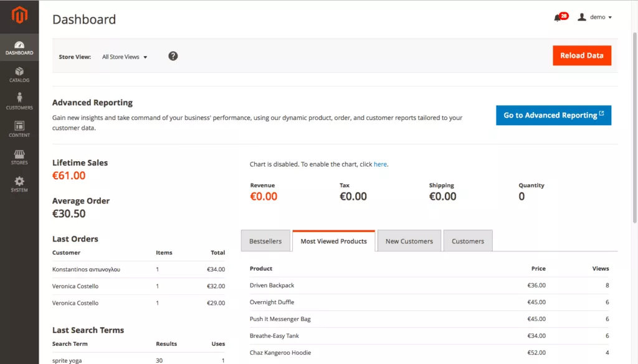Select the Dashboard icon in the sidebar
Viewport: 638px width, 364px height.
(19, 47)
